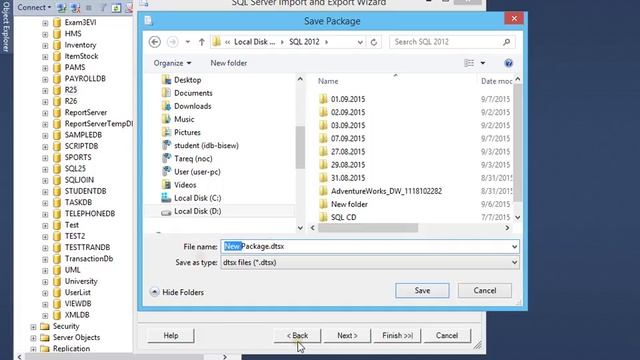The height and width of the screenshot is (360, 640).
Task: Create a New folder
Action: (229, 63)
